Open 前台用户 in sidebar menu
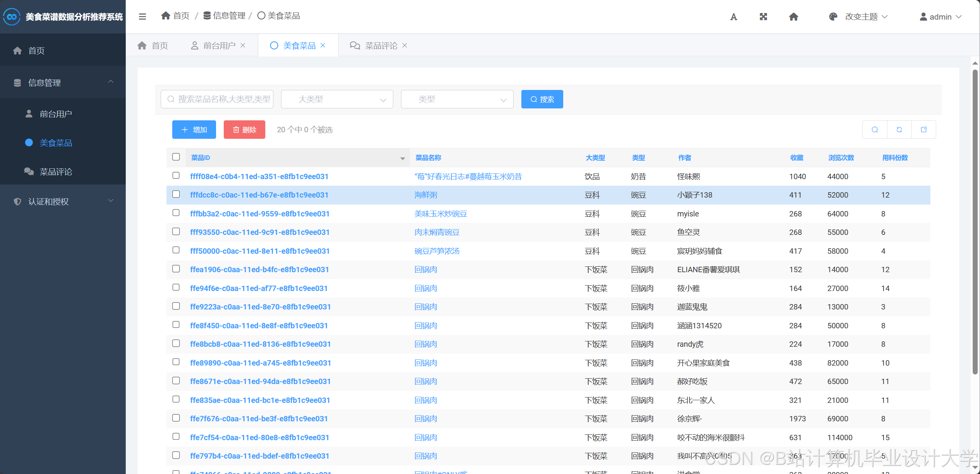Viewport: 980px width, 474px height. click(x=56, y=114)
